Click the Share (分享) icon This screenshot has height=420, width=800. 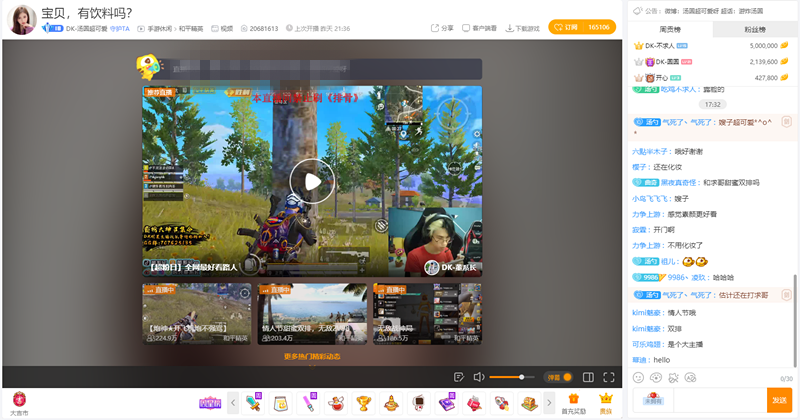coord(442,28)
